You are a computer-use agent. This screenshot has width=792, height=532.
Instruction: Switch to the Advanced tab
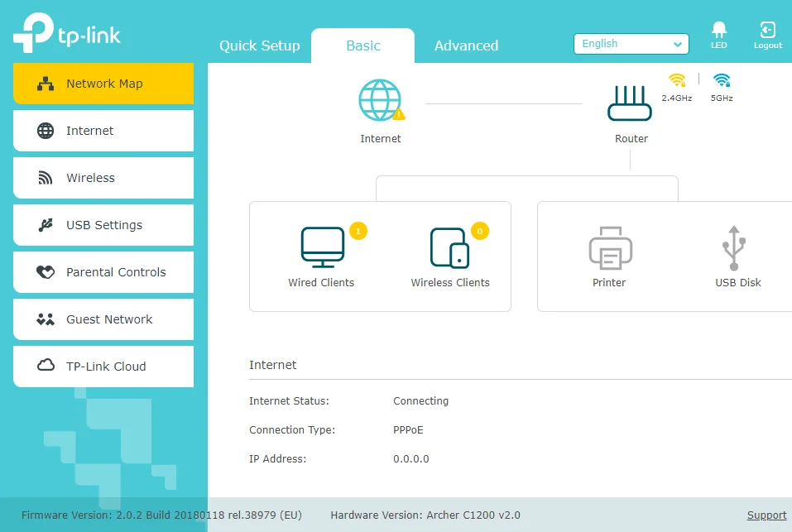click(466, 46)
